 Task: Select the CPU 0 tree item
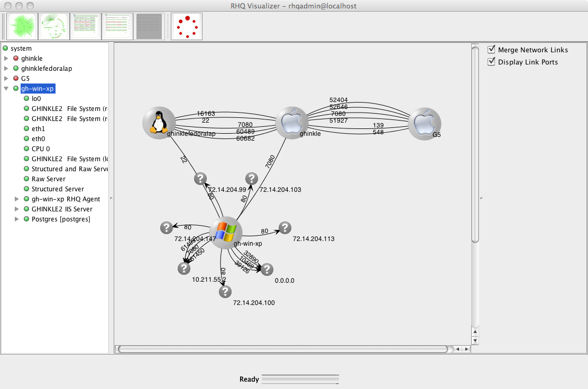click(x=41, y=149)
